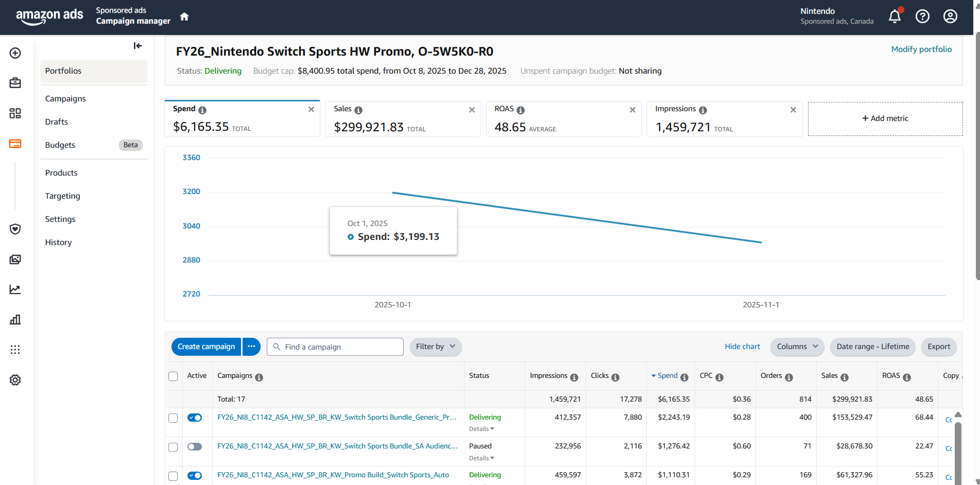Click the Create campaign button
Viewport: 980px width, 485px height.
206,347
